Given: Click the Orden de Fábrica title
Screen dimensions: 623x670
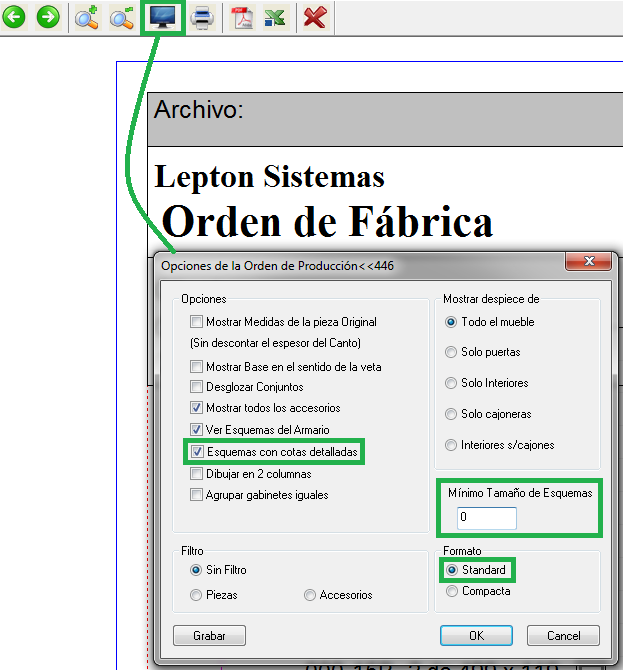Looking at the screenshot, I should click(x=327, y=221).
